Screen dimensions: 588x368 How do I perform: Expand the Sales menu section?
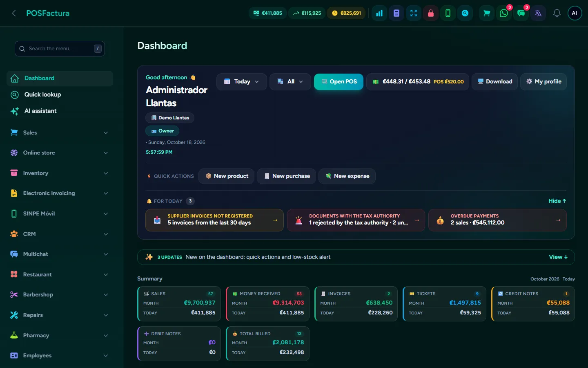[x=60, y=132]
